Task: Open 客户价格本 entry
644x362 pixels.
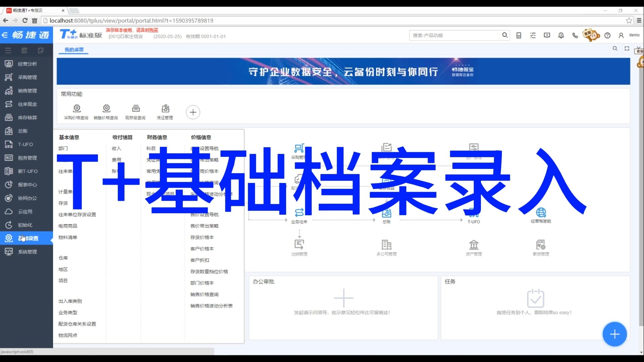Action: tap(202, 249)
